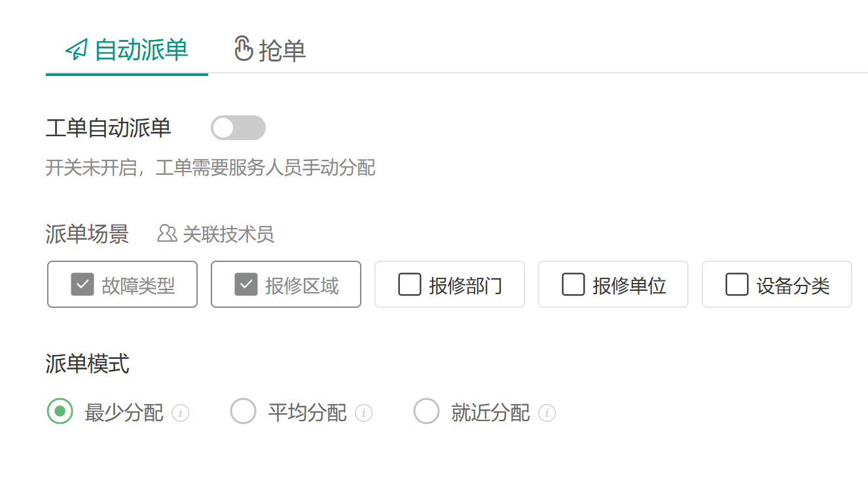Check the 报修部门 checkbox
The width and height of the screenshot is (868, 486).
[410, 285]
